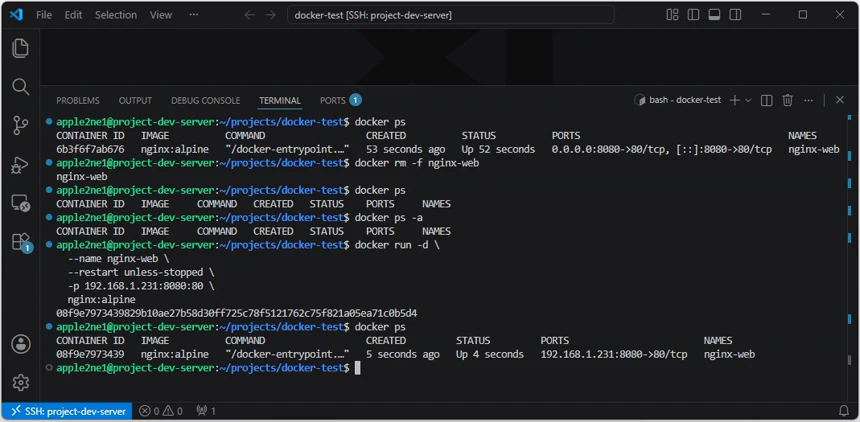860x422 pixels.
Task: Select the bash - docker-test terminal
Action: (677, 100)
